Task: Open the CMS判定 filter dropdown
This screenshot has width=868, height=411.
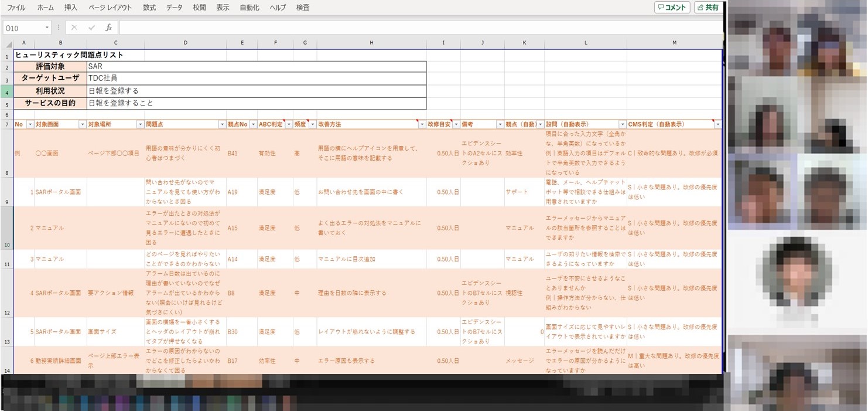Action: (x=717, y=124)
